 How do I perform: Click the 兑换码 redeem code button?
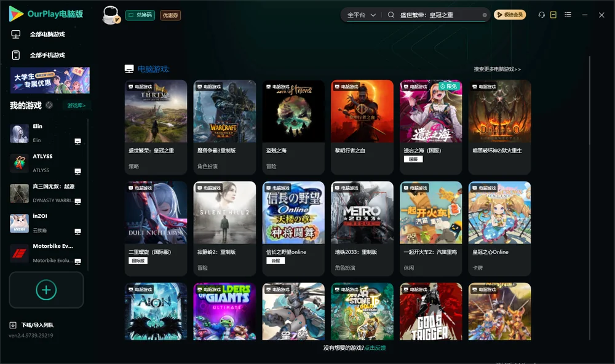[140, 15]
